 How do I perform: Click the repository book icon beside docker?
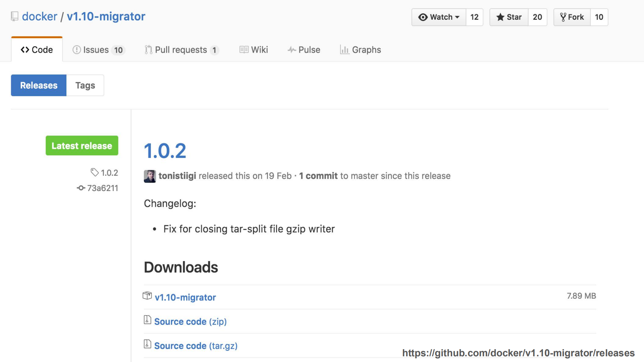pos(14,16)
